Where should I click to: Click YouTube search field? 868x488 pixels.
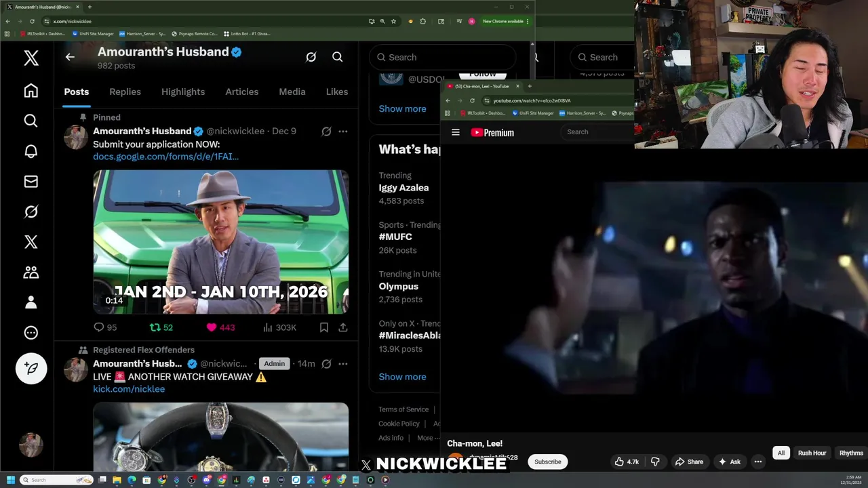tap(599, 132)
